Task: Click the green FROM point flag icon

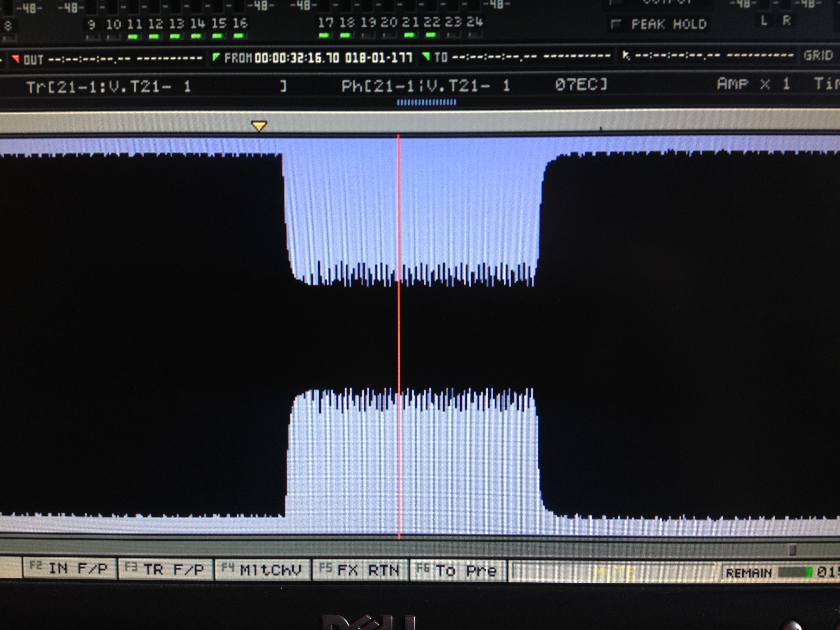Action: click(x=216, y=57)
